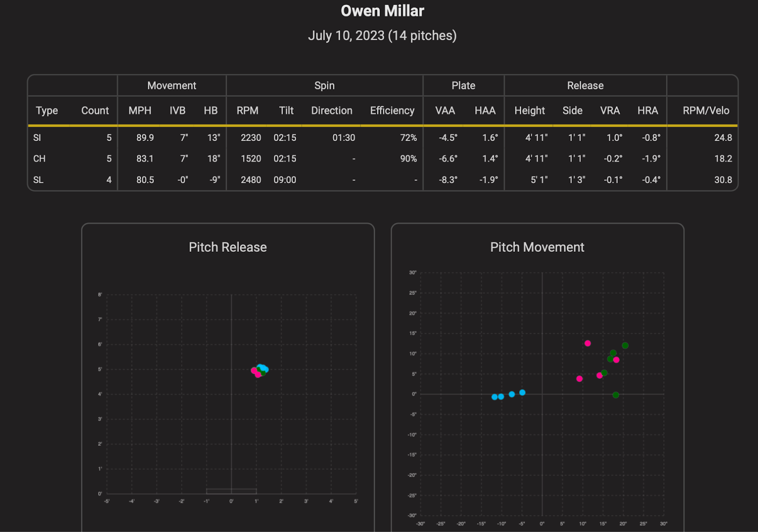Viewport: 758px width, 532px height.
Task: Click the CH VAA value -6.6°
Action: [x=448, y=159]
